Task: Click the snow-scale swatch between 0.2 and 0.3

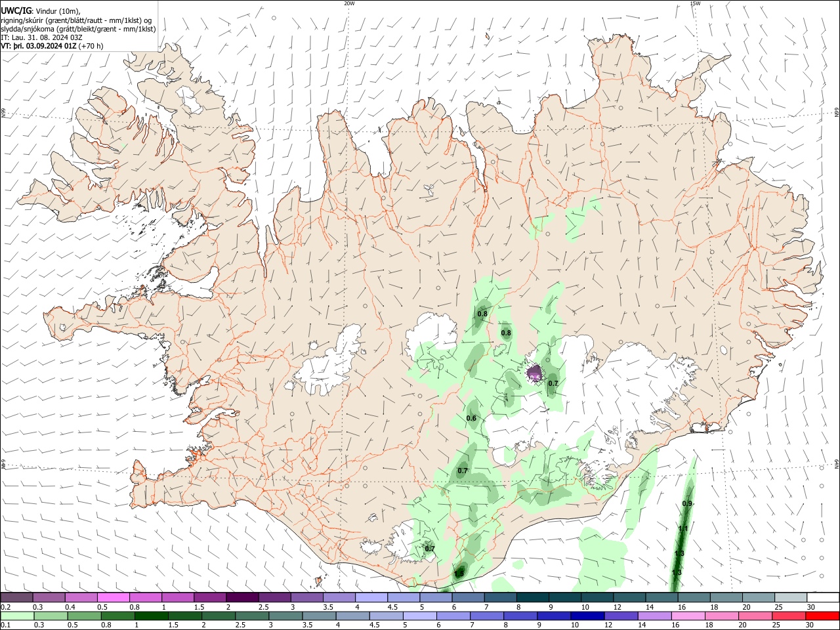Action: point(16,597)
